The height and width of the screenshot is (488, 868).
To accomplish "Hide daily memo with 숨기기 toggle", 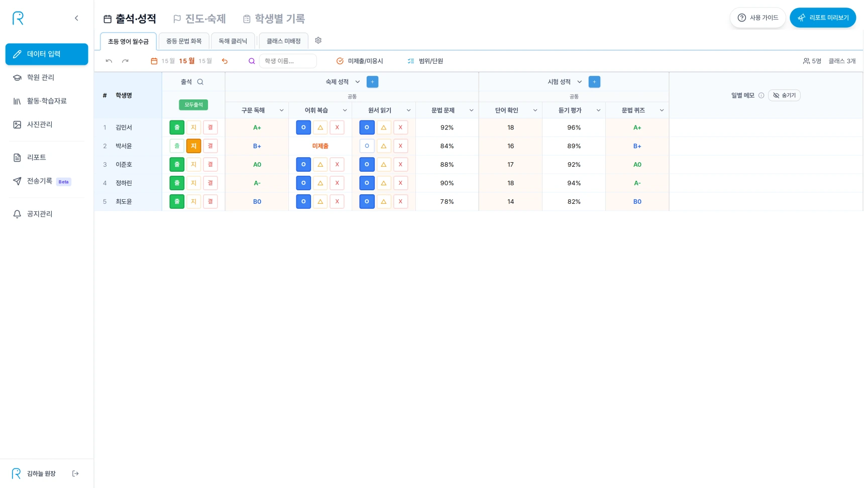I will coord(784,95).
